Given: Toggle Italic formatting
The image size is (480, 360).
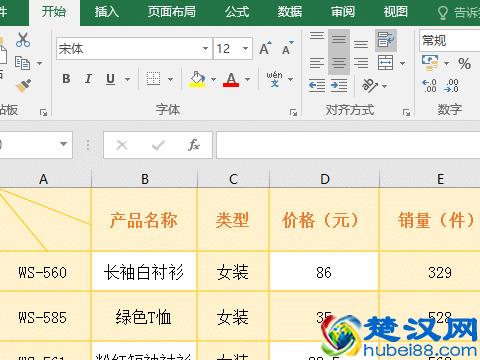Looking at the screenshot, I should (88, 79).
